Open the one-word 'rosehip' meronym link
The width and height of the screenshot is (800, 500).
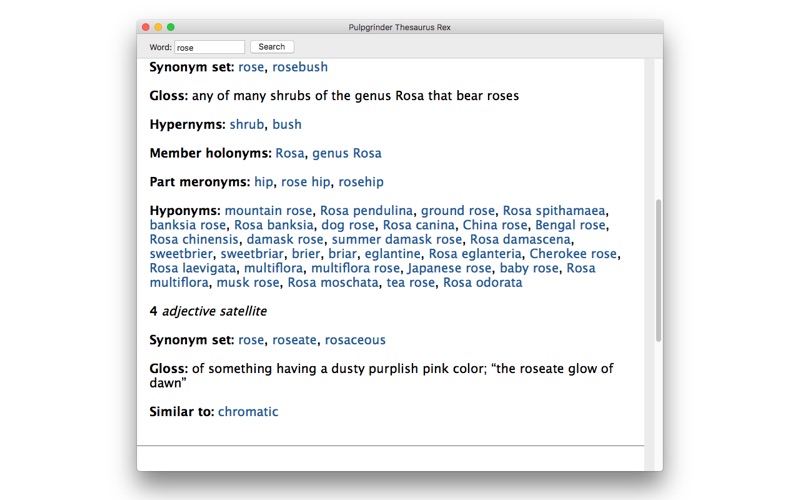[x=361, y=182]
